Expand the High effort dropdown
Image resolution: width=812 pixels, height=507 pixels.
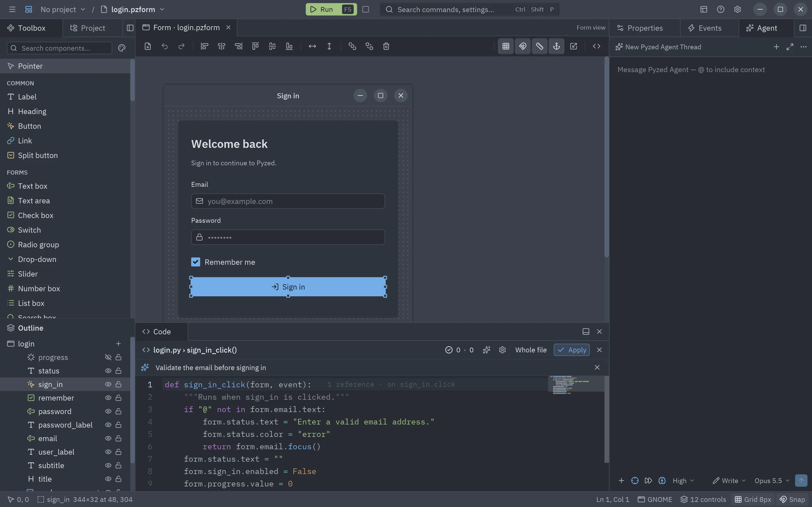tap(683, 481)
